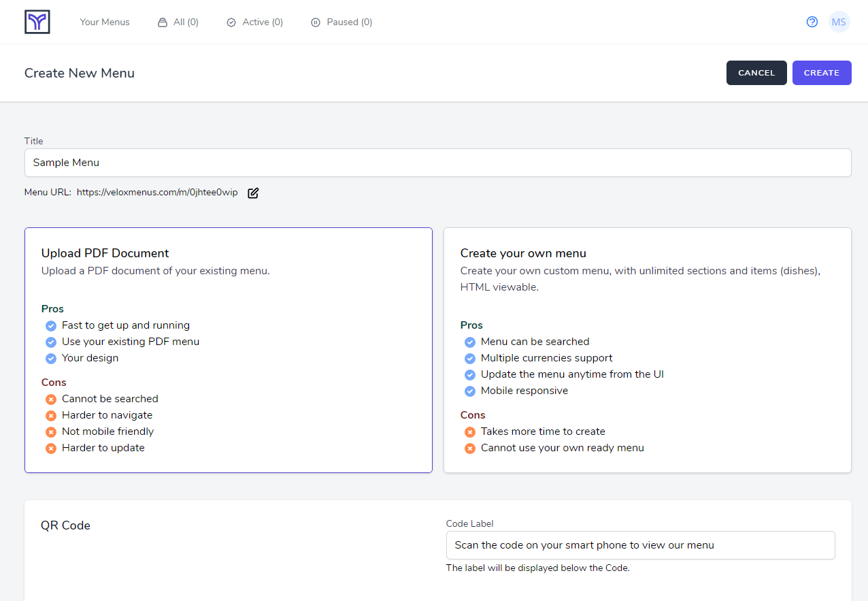Click the X icon beside Cannot be searched
The image size is (868, 601).
click(x=50, y=399)
